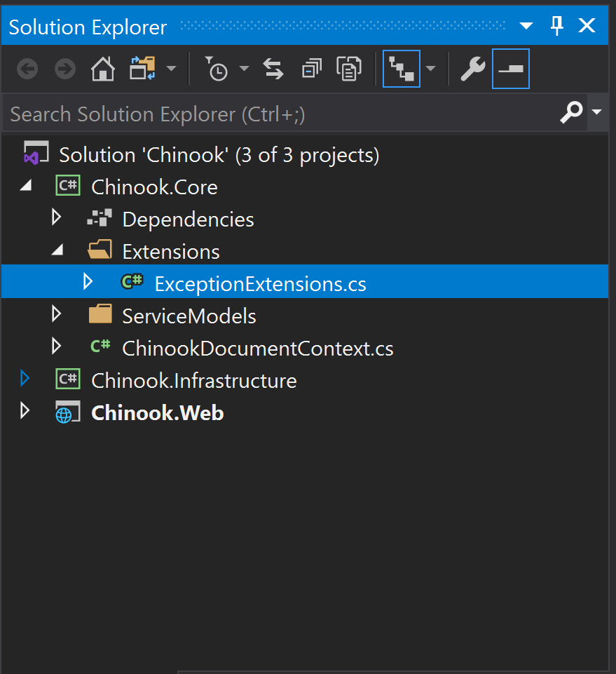Click the search magnifier button
The height and width of the screenshot is (674, 616).
tap(571, 112)
